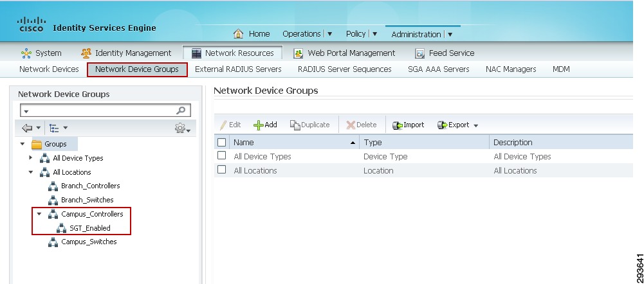
Task: Click the 'Device Type' type cell
Action: 385,156
